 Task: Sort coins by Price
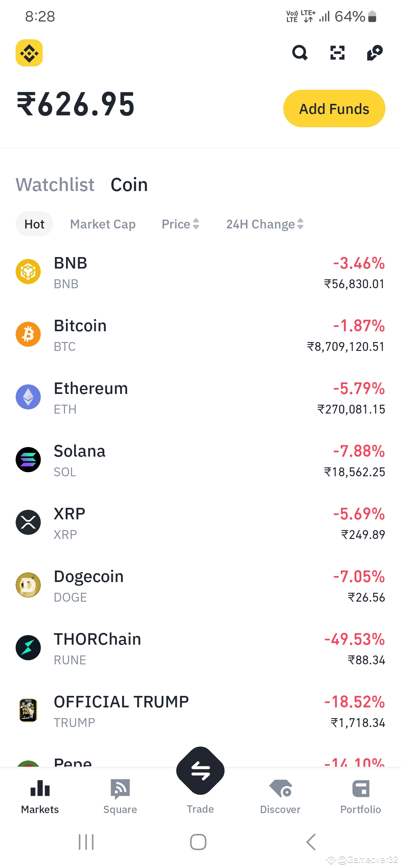point(180,224)
